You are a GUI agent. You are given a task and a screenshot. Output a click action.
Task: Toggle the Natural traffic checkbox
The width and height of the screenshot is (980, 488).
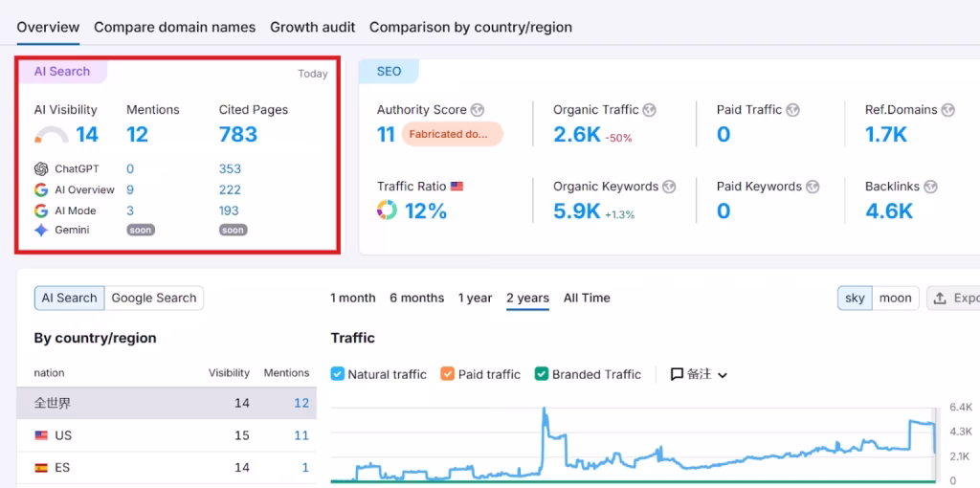pos(338,374)
